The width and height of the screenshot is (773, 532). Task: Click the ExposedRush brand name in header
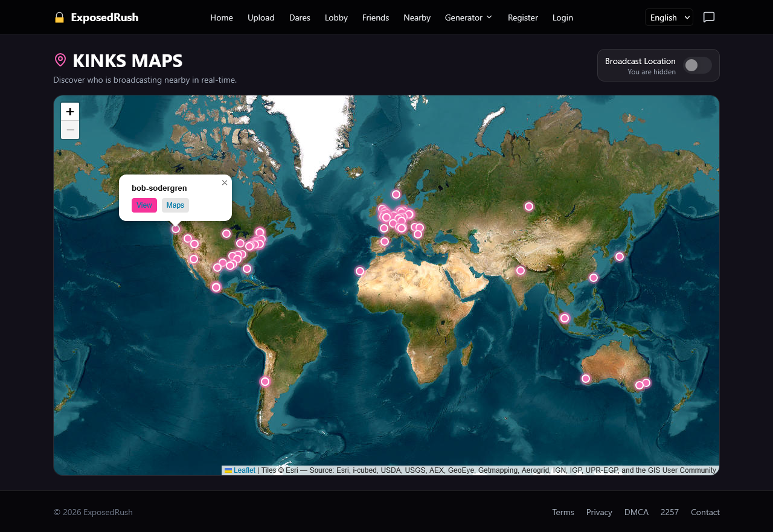[x=104, y=18]
